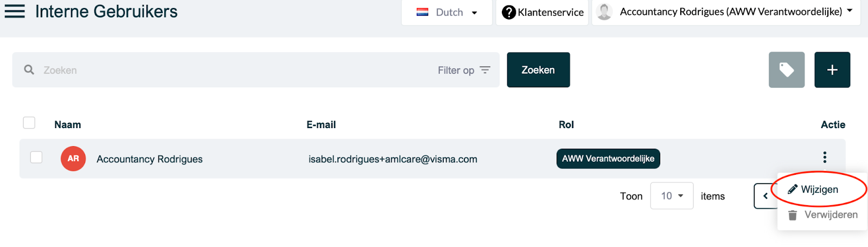This screenshot has width=868, height=247.
Task: Click the profile avatar in the header
Action: [x=604, y=11]
